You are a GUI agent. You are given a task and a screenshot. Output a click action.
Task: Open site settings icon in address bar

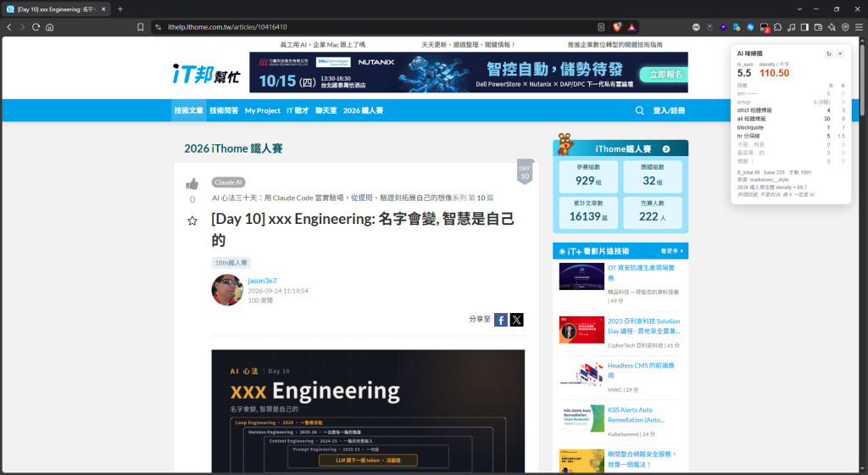click(159, 26)
